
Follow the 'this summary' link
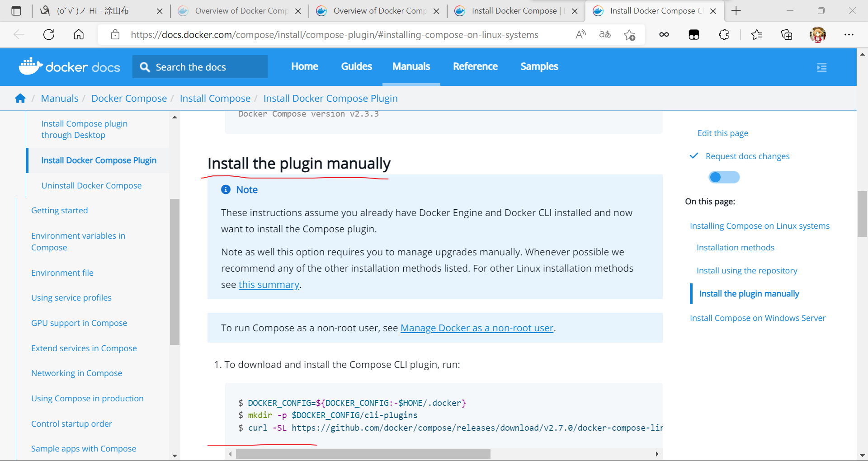pyautogui.click(x=269, y=284)
